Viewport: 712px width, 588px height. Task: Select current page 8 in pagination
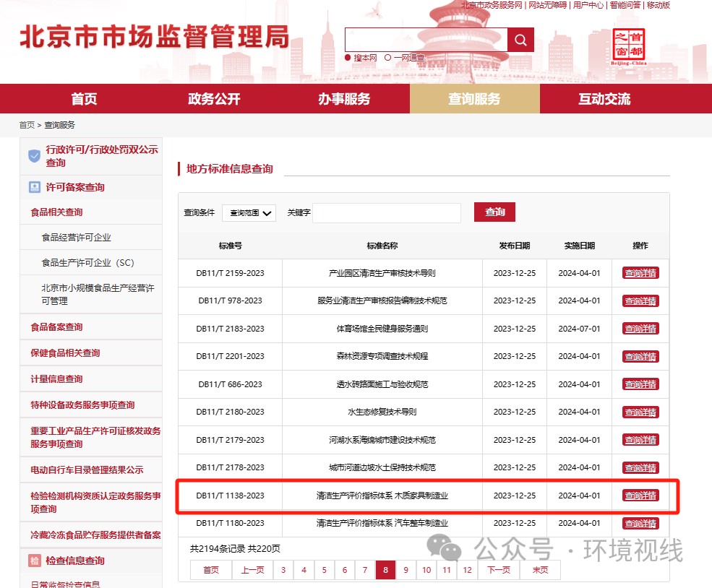coord(385,570)
